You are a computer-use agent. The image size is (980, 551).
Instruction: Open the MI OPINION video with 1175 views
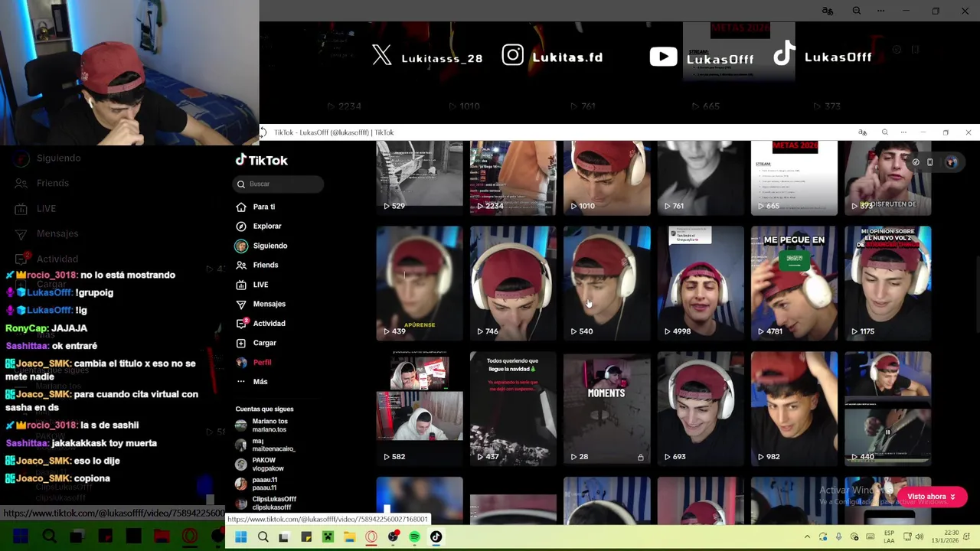(887, 283)
